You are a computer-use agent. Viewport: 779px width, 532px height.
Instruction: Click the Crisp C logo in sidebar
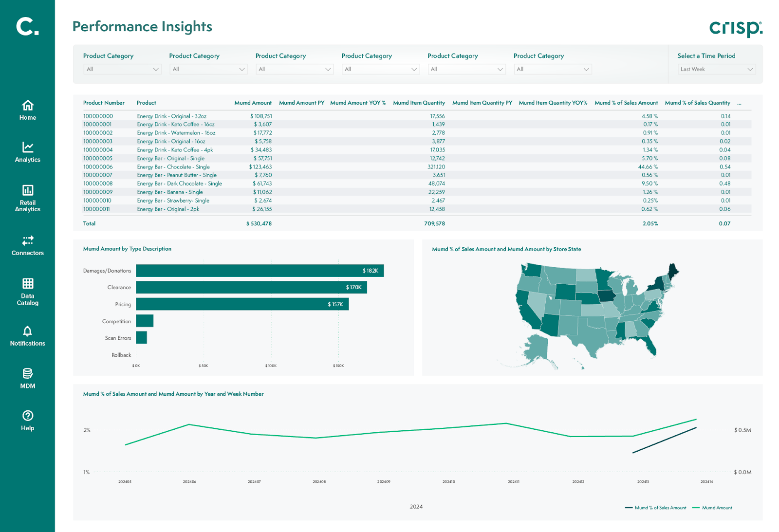point(27,26)
